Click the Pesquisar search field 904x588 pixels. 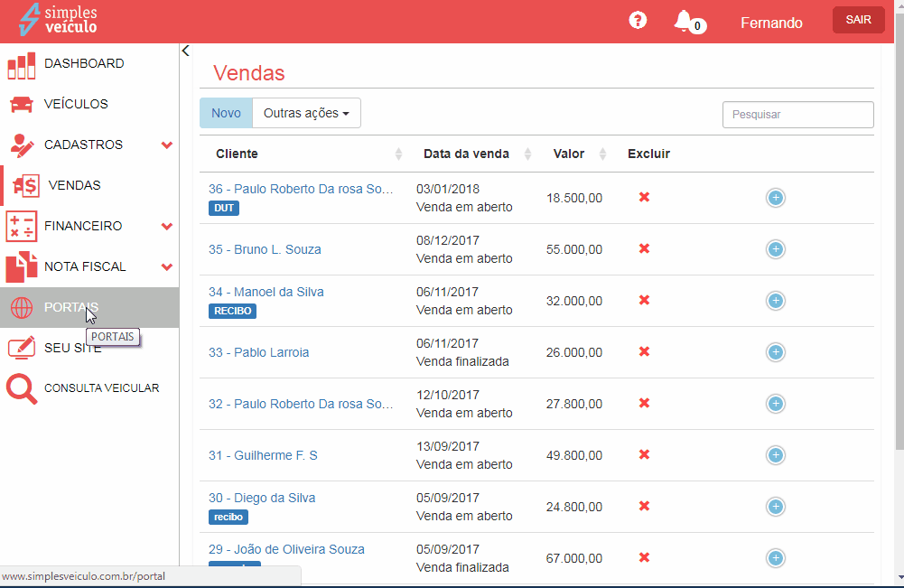click(797, 115)
